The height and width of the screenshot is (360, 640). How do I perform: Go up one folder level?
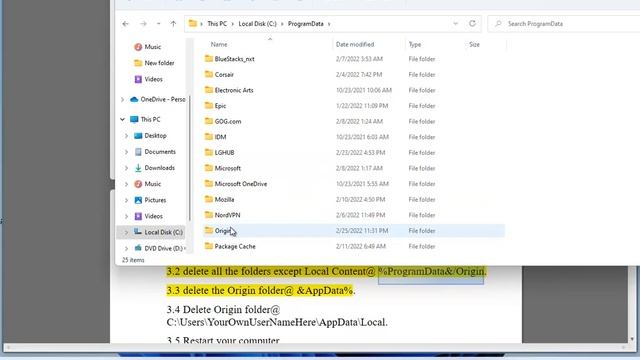173,24
